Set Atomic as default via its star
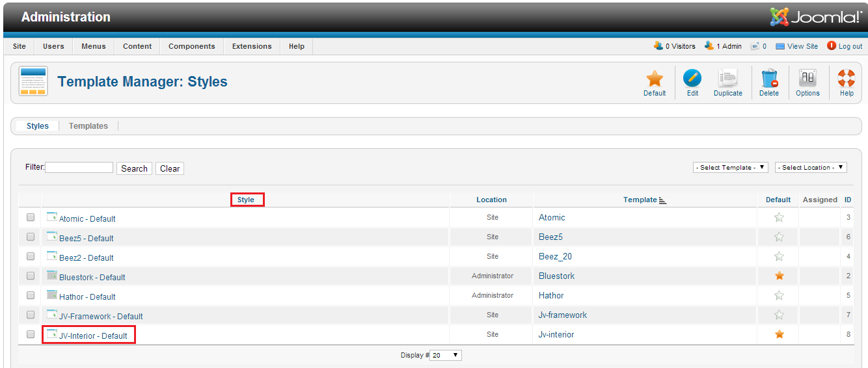The width and height of the screenshot is (868, 368). 779,218
